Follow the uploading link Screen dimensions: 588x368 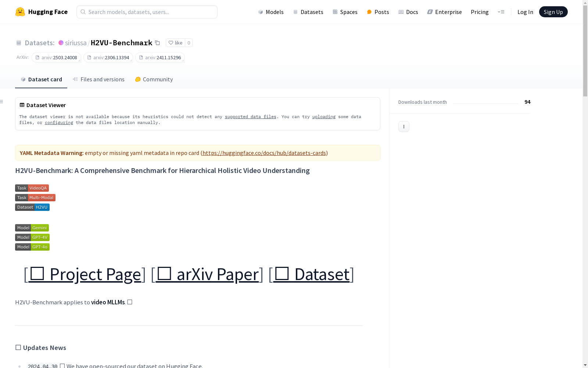pyautogui.click(x=324, y=117)
